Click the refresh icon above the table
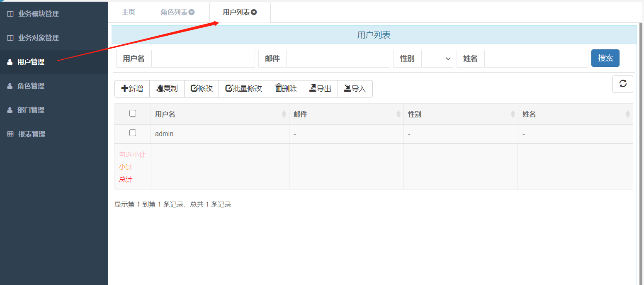This screenshot has height=285, width=644. tap(622, 84)
